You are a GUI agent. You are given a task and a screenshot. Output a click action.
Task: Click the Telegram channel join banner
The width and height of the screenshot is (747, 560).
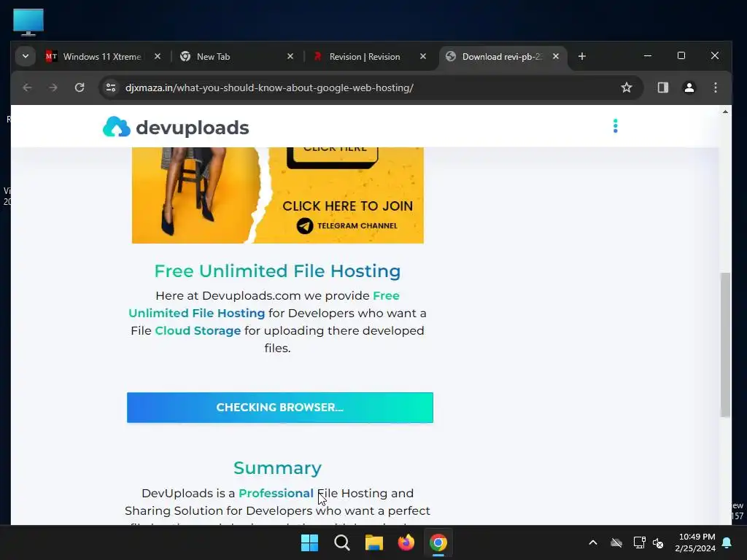(x=278, y=195)
